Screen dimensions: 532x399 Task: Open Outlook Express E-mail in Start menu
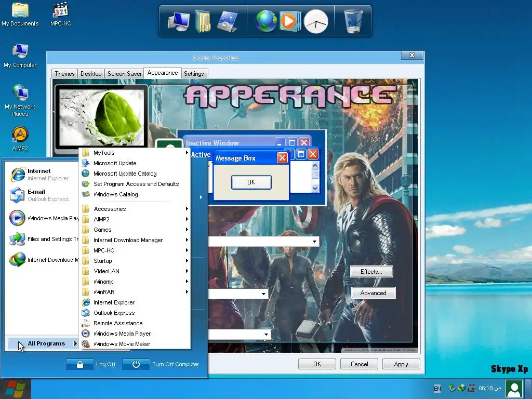(x=42, y=195)
